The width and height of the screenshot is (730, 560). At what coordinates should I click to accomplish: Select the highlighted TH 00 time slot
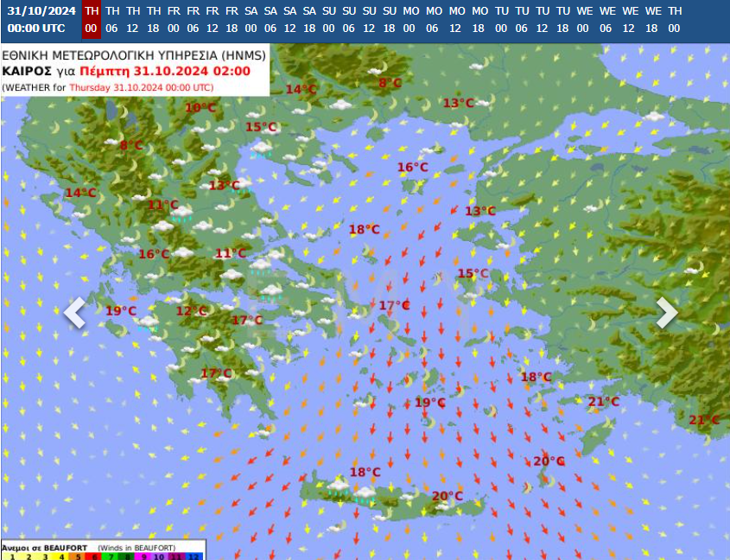pos(92,20)
